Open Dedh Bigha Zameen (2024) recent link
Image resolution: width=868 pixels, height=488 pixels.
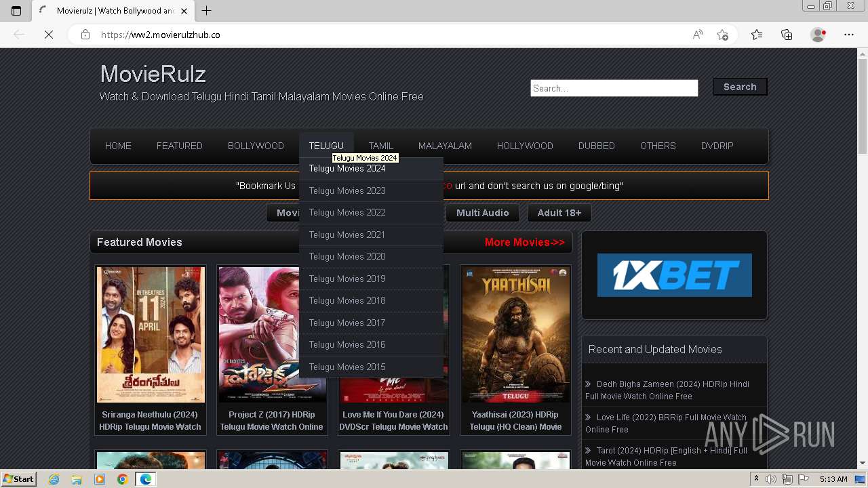coord(667,390)
